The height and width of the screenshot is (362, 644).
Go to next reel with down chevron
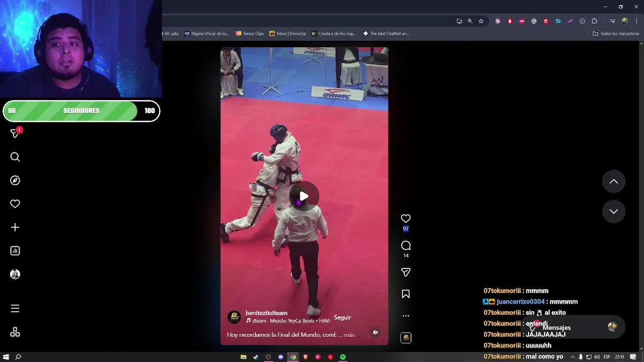click(x=614, y=211)
